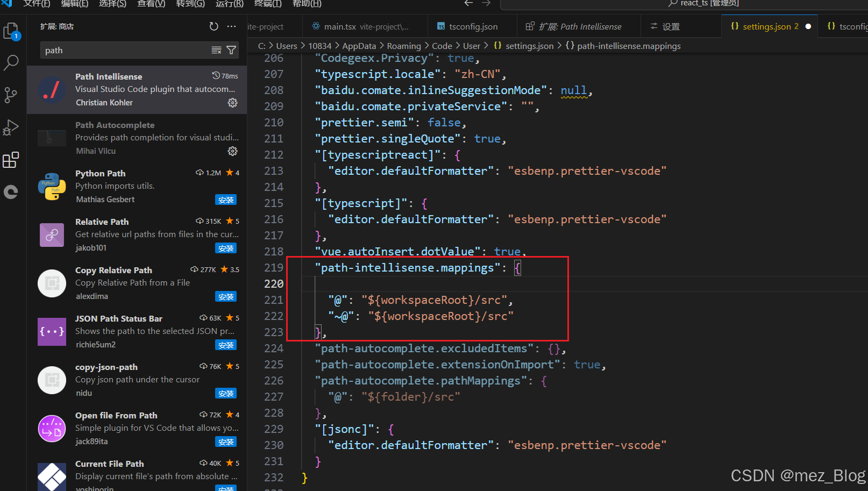Click AppData in the breadcrumb

pyautogui.click(x=359, y=46)
